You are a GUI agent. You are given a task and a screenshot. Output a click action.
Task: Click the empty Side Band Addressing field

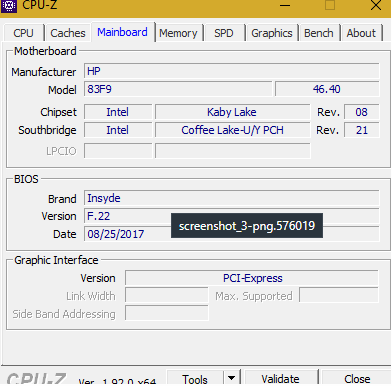click(167, 313)
